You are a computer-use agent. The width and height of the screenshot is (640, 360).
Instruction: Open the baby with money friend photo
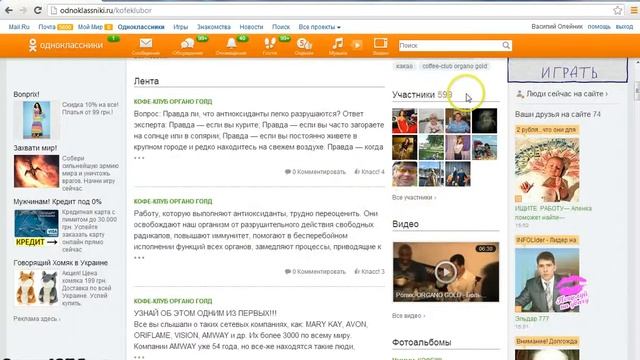pos(547,169)
